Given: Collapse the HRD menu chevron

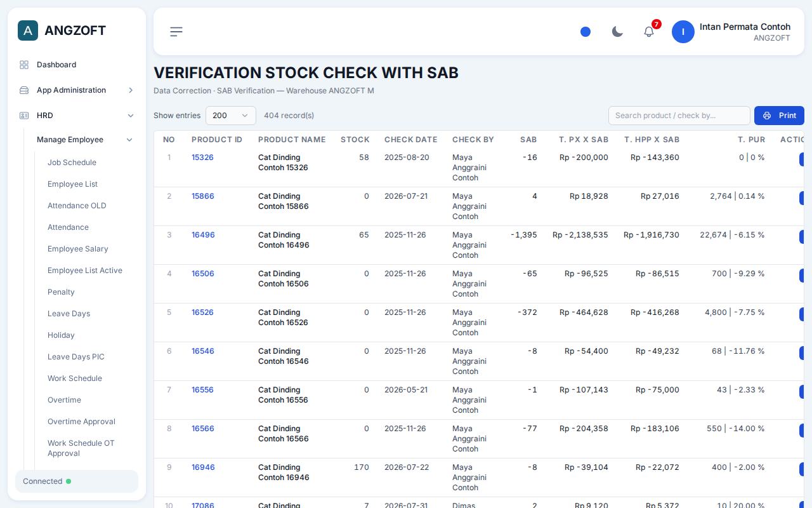Looking at the screenshot, I should pyautogui.click(x=131, y=116).
